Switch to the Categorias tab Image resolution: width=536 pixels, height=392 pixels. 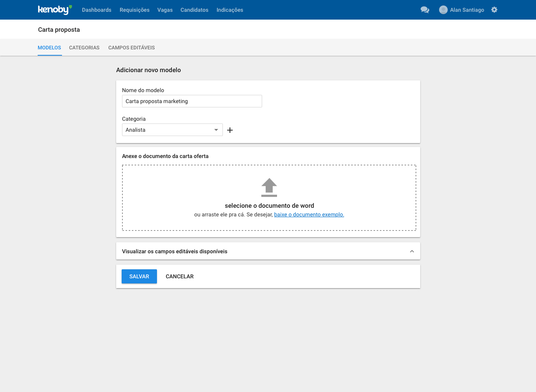coord(84,48)
